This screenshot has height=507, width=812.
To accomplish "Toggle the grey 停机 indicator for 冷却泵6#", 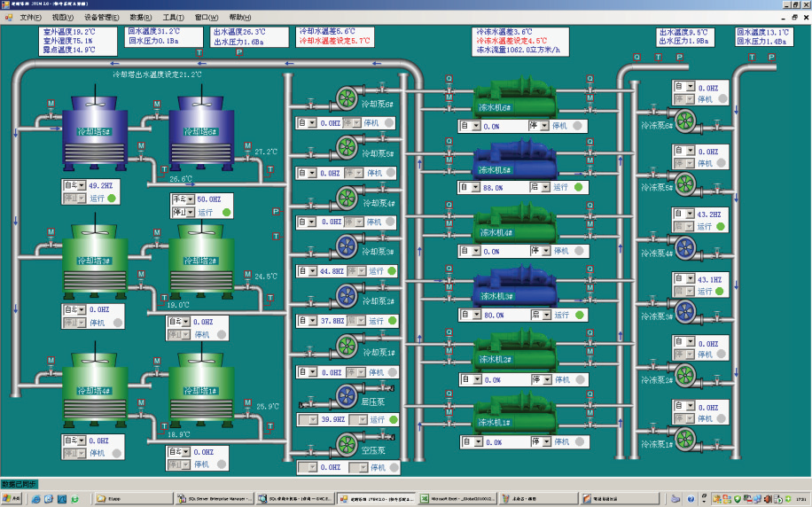I will click(387, 124).
